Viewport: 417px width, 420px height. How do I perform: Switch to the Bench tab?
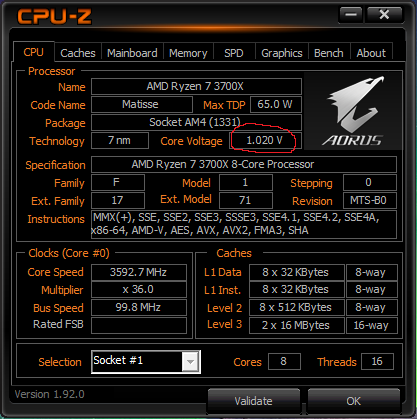click(329, 53)
